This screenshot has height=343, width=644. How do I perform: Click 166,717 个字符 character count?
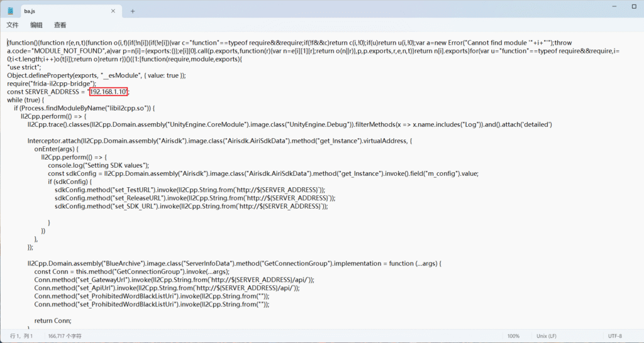coord(65,336)
